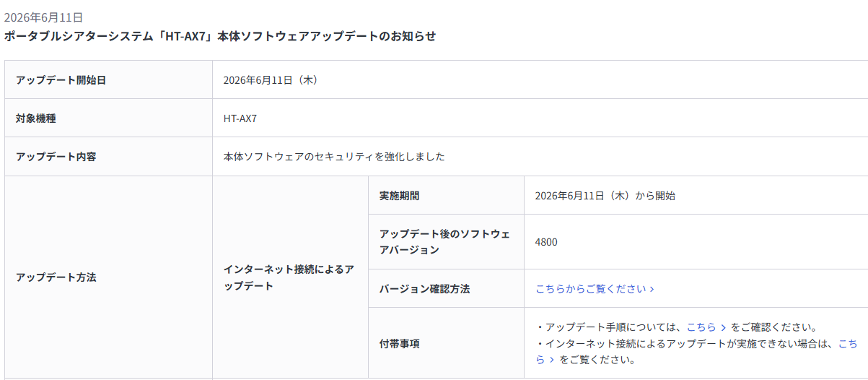This screenshot has height=380, width=868.
Task: Click the 2026年6月11日(木)から開始 text
Action: click(x=605, y=195)
